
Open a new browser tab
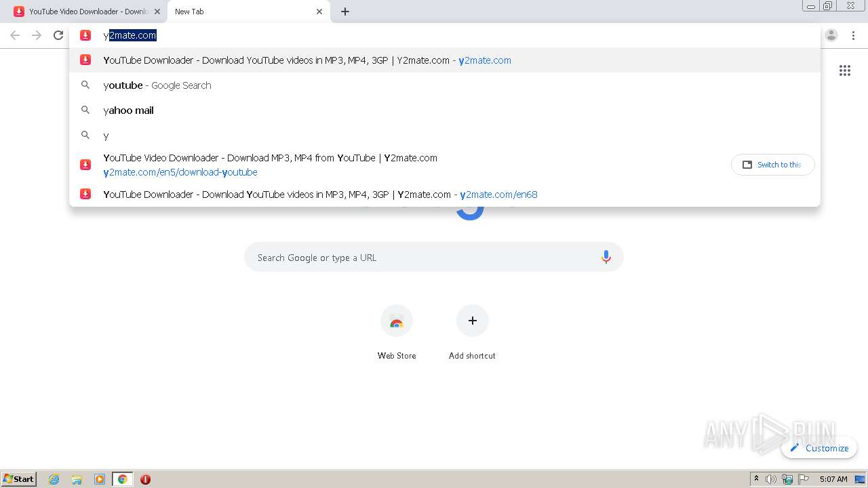point(345,12)
